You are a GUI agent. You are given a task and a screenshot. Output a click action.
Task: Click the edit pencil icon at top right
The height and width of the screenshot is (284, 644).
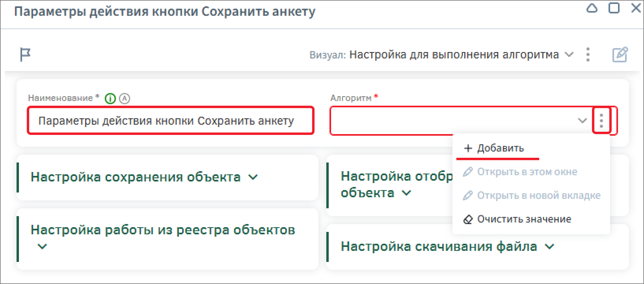(x=620, y=54)
